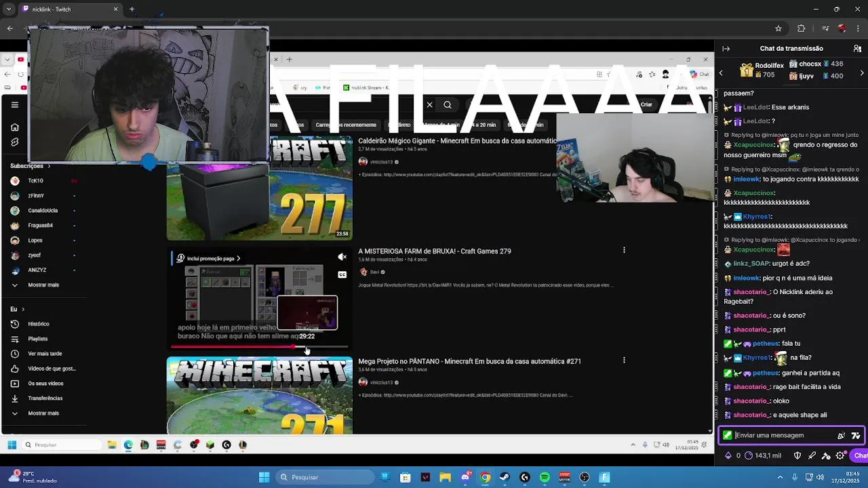
Task: Open Steam from the Windows taskbar
Action: (x=505, y=477)
